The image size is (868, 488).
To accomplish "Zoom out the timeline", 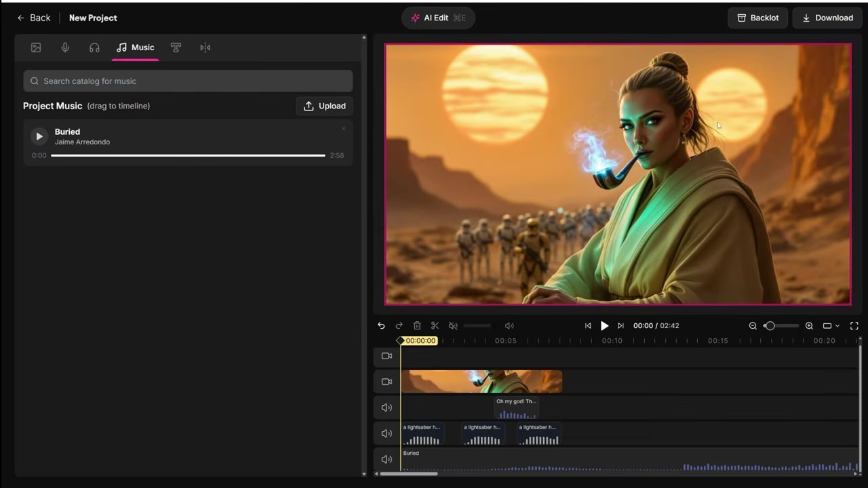I will pyautogui.click(x=753, y=325).
